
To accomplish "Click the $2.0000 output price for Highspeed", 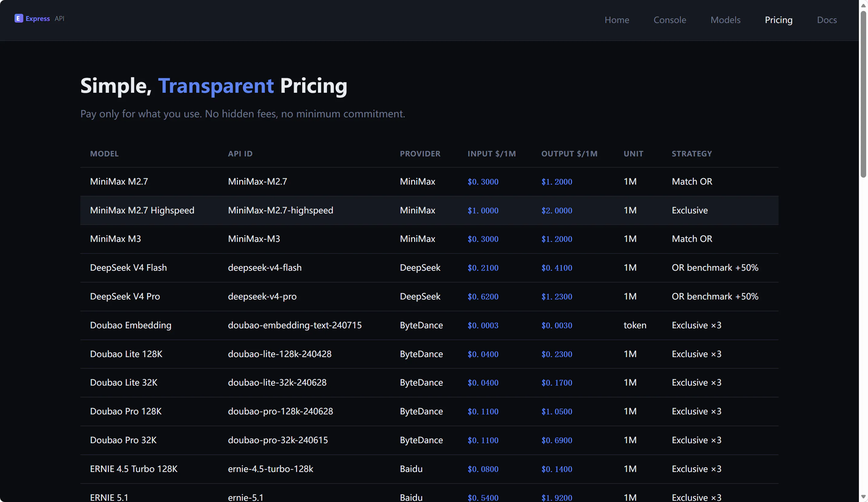I will point(557,210).
